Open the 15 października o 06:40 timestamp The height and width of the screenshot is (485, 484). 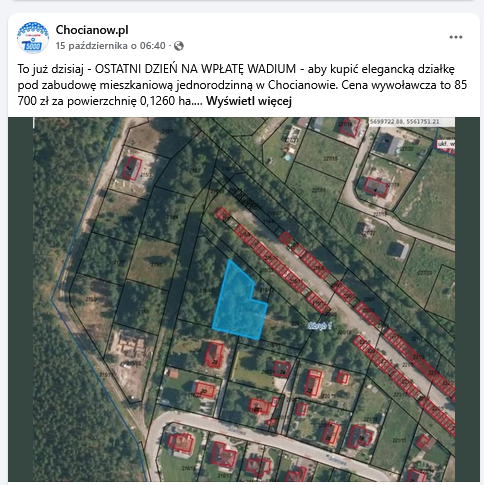[x=110, y=46]
